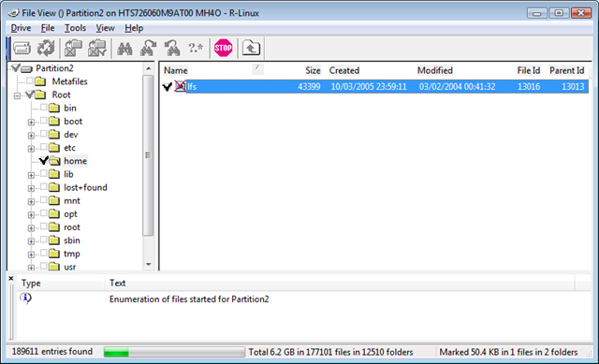Open the Help menu
The height and width of the screenshot is (364, 599).
click(134, 28)
